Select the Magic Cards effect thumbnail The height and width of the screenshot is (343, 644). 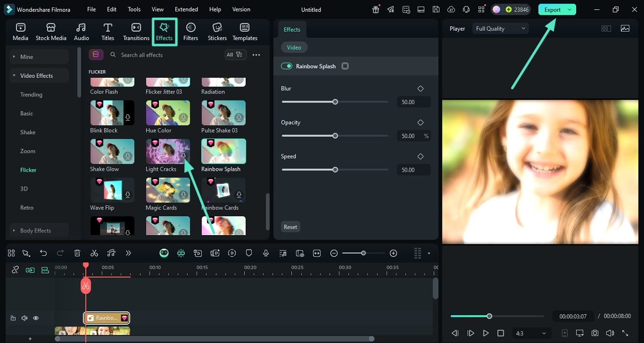(168, 190)
